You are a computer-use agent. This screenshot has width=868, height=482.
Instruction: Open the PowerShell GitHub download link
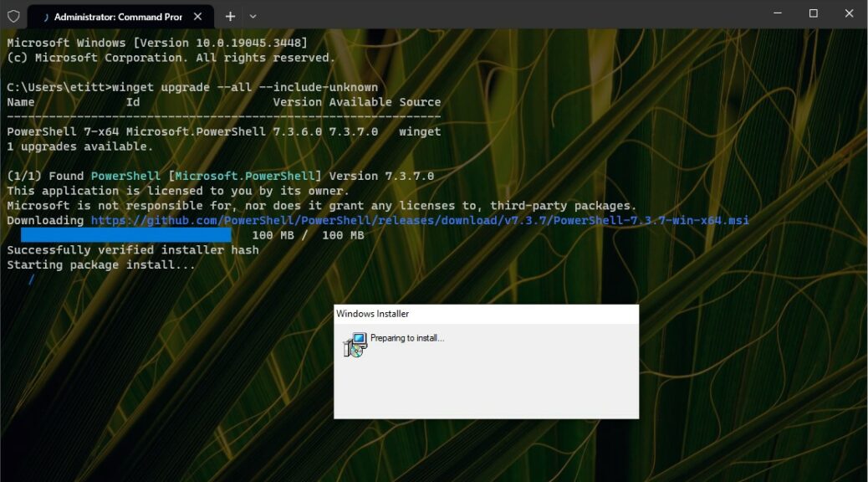tap(420, 221)
